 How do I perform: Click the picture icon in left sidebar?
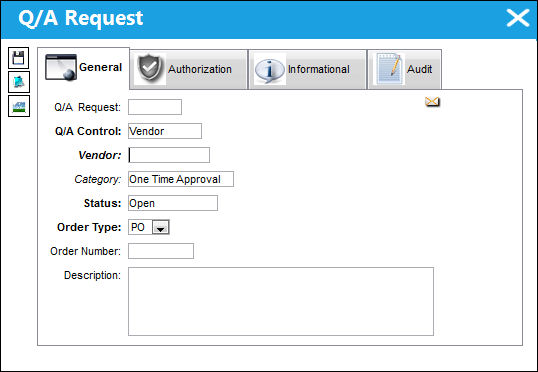click(x=19, y=106)
